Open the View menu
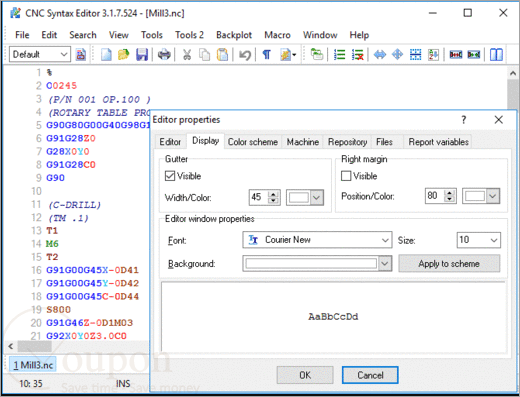Screen dimensions: 520x397 [x=119, y=35]
